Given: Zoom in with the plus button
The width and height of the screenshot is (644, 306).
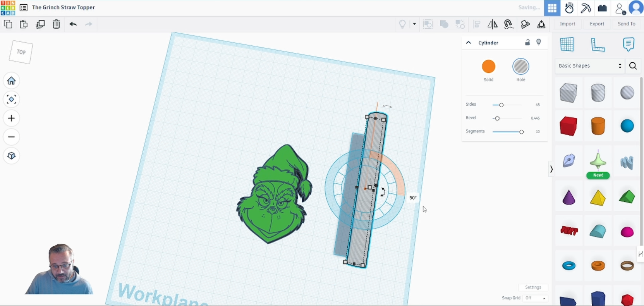Looking at the screenshot, I should point(11,118).
